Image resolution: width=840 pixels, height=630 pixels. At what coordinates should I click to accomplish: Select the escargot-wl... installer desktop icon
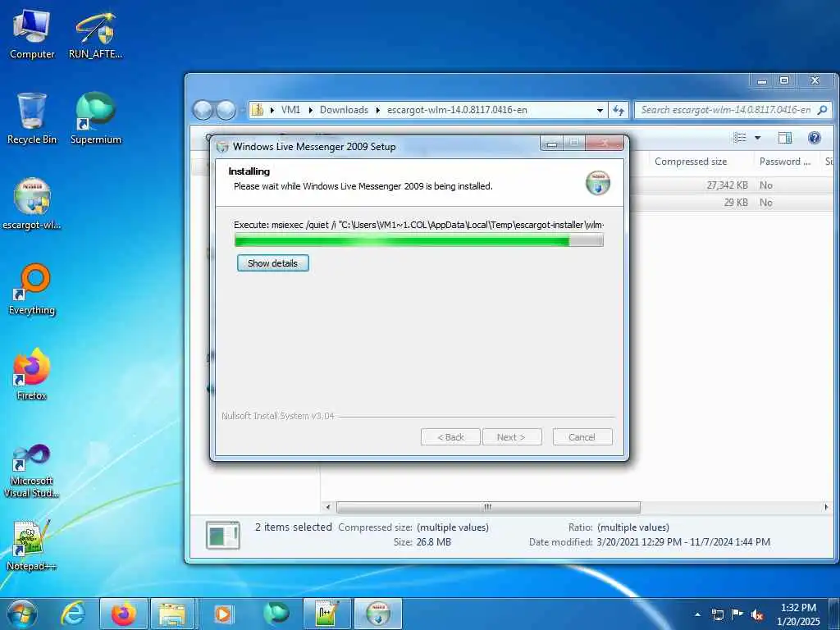tap(32, 203)
